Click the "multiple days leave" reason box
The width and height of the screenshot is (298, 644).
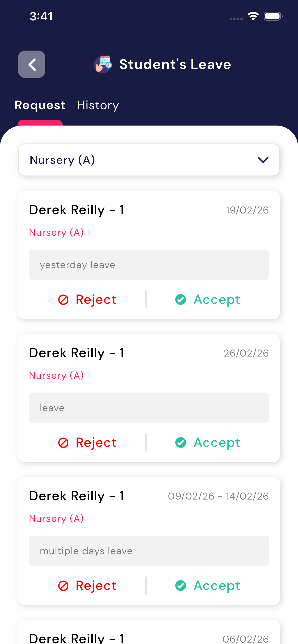149,551
